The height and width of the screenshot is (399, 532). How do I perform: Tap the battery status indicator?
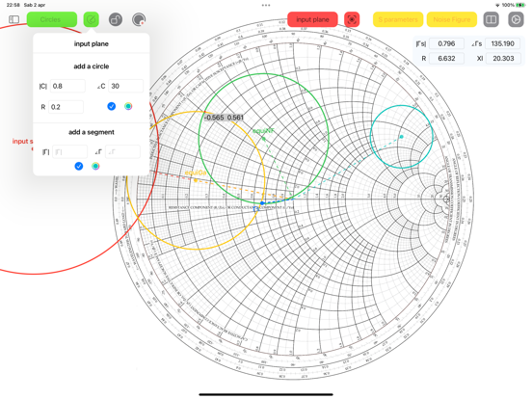(x=520, y=5)
